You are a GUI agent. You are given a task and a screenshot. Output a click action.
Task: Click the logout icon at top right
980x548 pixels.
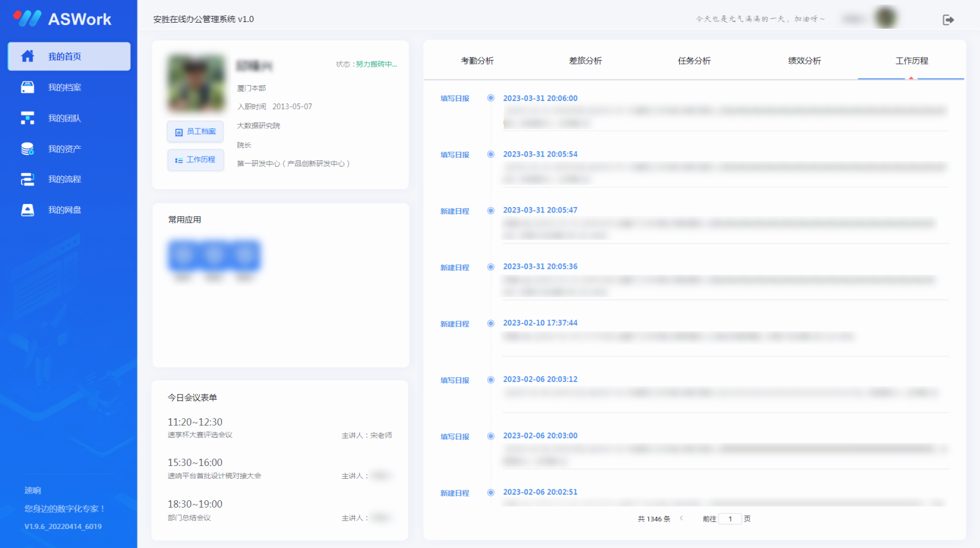[948, 20]
